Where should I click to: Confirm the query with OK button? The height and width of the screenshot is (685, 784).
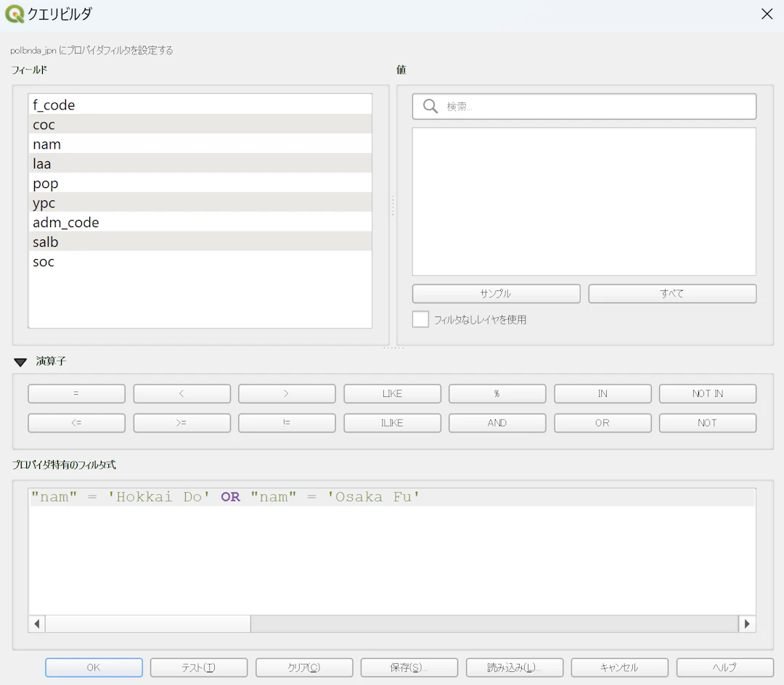(x=94, y=667)
